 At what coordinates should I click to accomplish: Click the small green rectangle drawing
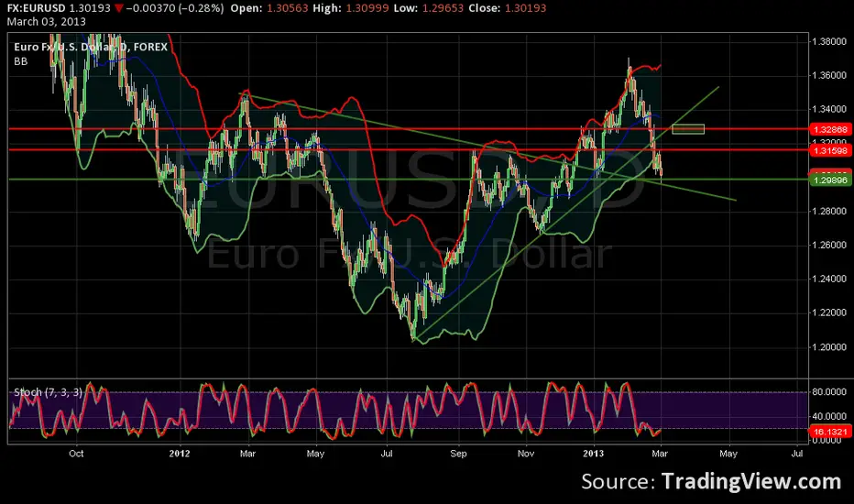688,129
